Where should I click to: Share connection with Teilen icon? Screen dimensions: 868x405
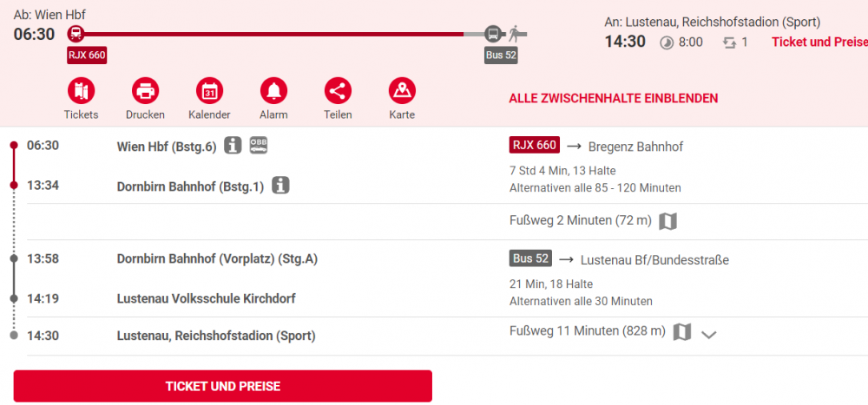click(x=338, y=91)
